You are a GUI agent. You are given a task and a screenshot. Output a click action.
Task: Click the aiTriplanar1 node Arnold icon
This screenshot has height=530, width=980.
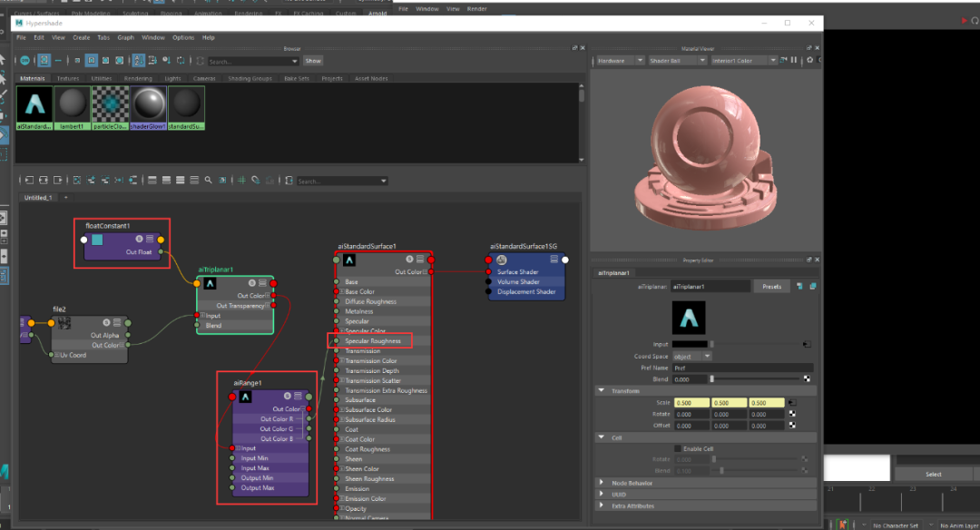[210, 283]
